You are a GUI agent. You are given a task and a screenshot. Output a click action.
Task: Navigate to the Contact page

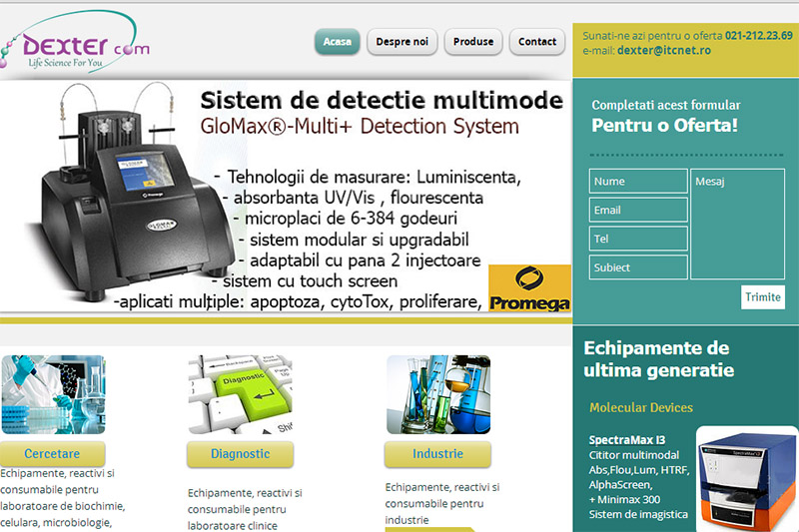coord(537,42)
